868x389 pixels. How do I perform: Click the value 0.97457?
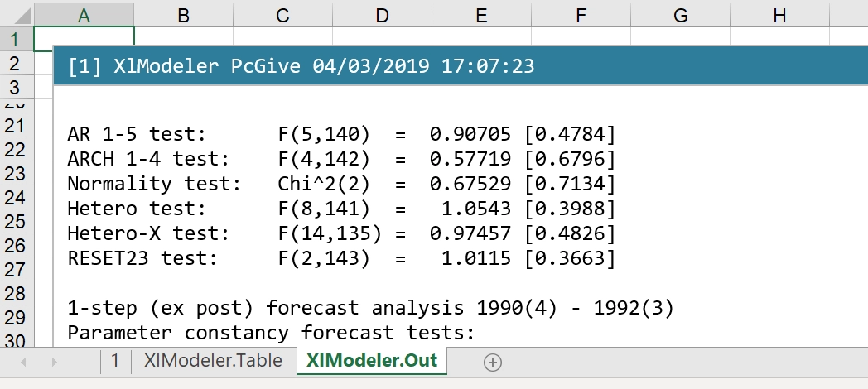[x=470, y=233]
